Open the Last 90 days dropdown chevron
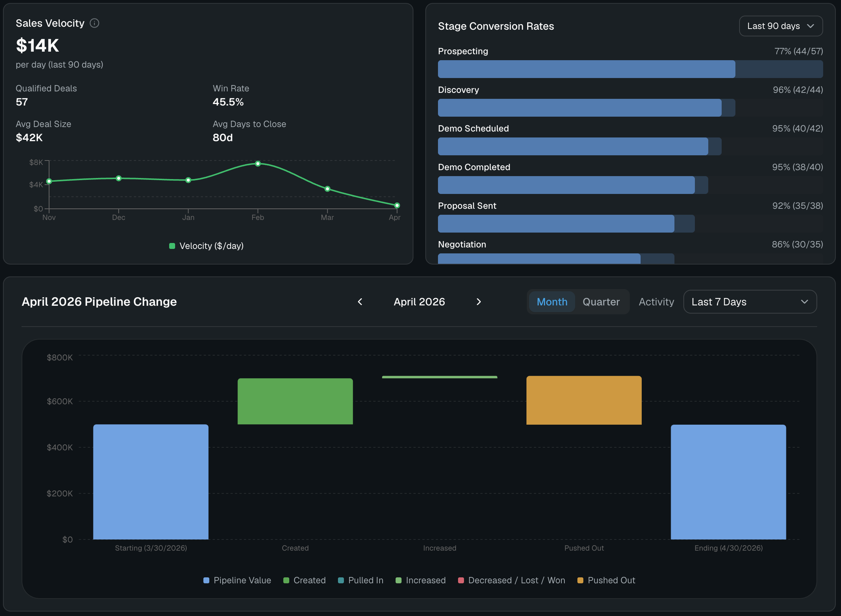This screenshot has height=616, width=841. pyautogui.click(x=811, y=26)
